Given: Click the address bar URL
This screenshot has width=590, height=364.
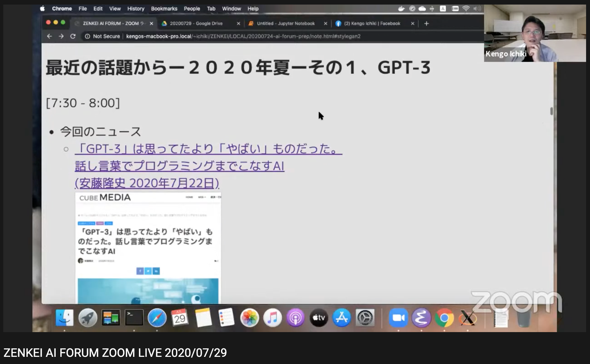Looking at the screenshot, I should click(243, 36).
